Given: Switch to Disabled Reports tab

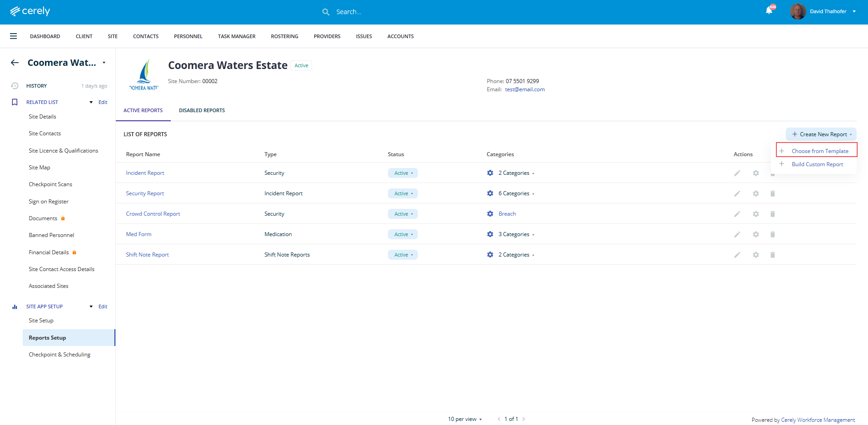Looking at the screenshot, I should pyautogui.click(x=202, y=110).
